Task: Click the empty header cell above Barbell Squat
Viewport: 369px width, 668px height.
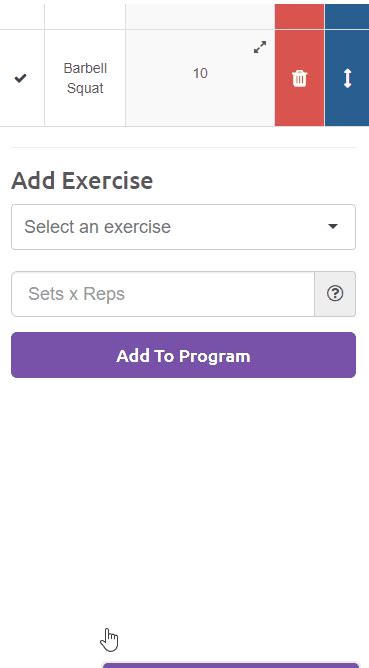Action: click(x=85, y=17)
